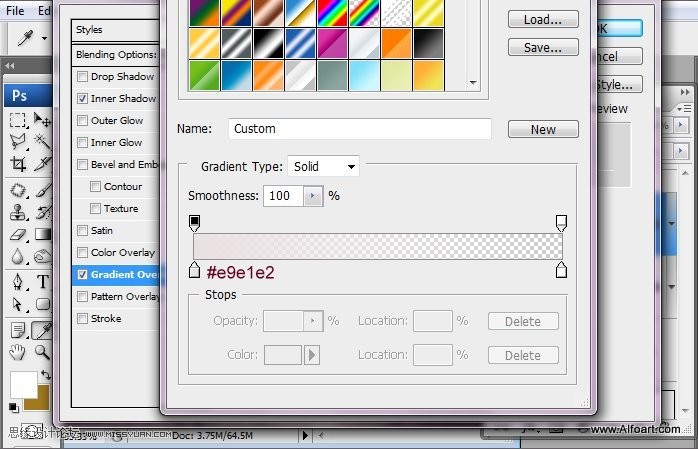Open the File menu
The image size is (698, 449).
tap(15, 11)
